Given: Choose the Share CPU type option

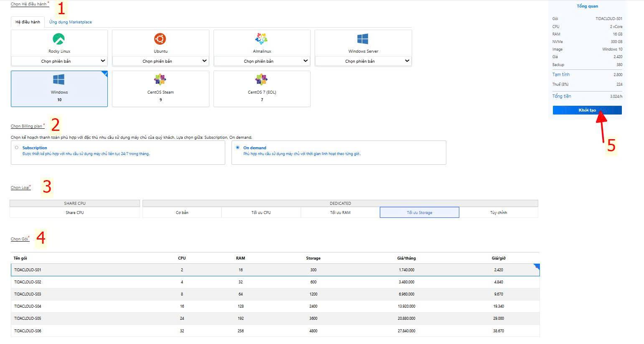Looking at the screenshot, I should coord(75,213).
